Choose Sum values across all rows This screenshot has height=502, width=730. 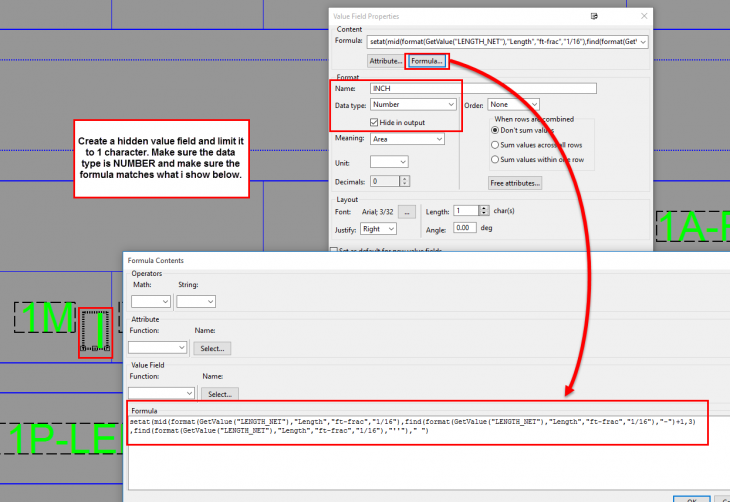pos(496,145)
